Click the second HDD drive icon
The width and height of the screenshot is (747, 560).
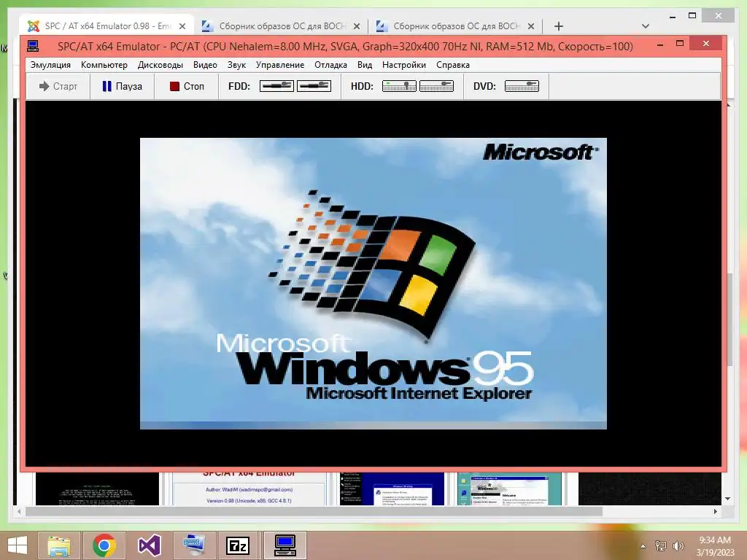point(436,86)
